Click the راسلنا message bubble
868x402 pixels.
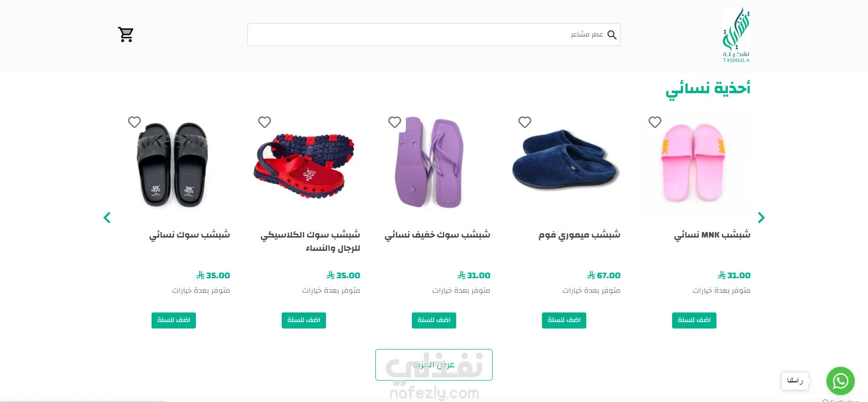(795, 381)
